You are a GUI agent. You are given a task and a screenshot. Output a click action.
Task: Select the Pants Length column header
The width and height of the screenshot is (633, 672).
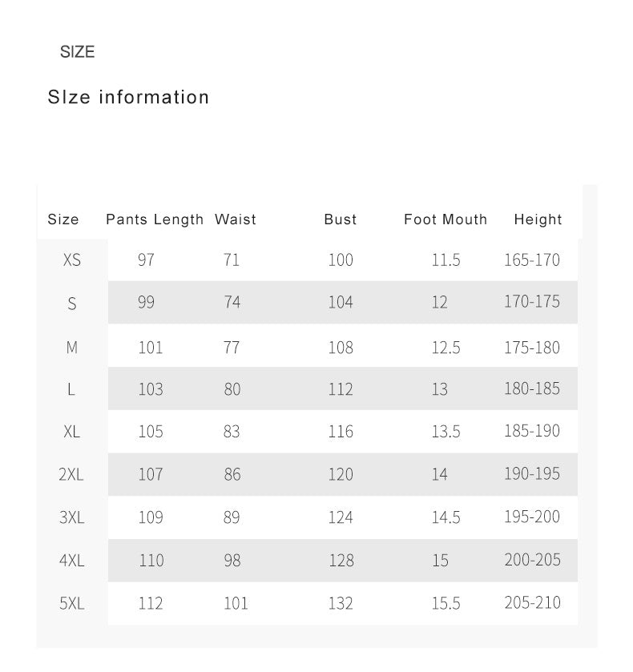155,219
